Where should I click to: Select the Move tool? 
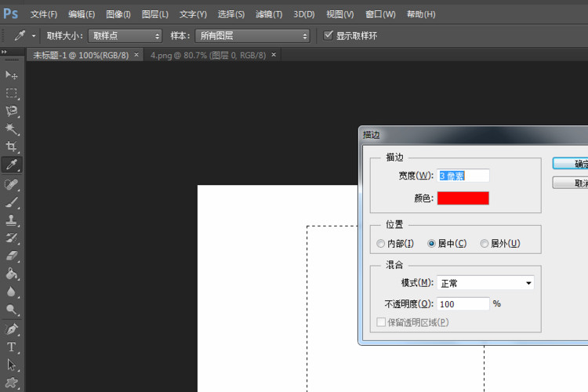tap(12, 75)
